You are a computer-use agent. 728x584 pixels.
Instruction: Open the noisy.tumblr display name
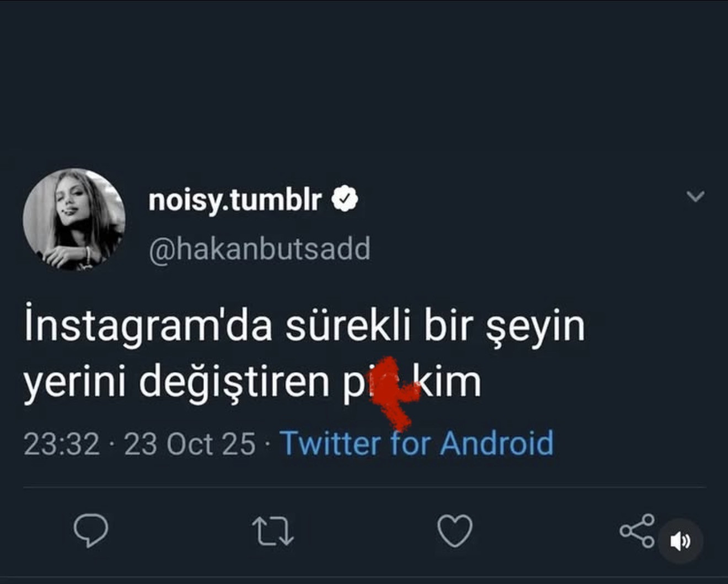pyautogui.click(x=235, y=199)
